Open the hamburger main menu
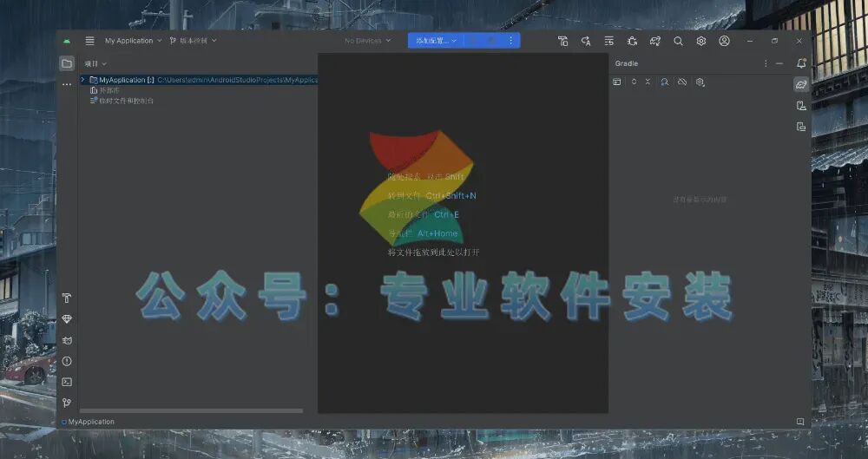868x459 pixels. point(89,41)
